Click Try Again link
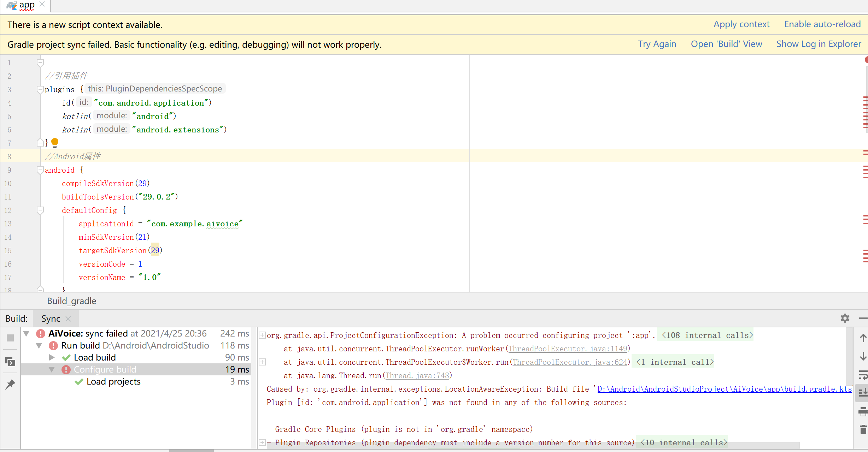This screenshot has width=868, height=452. tap(657, 44)
